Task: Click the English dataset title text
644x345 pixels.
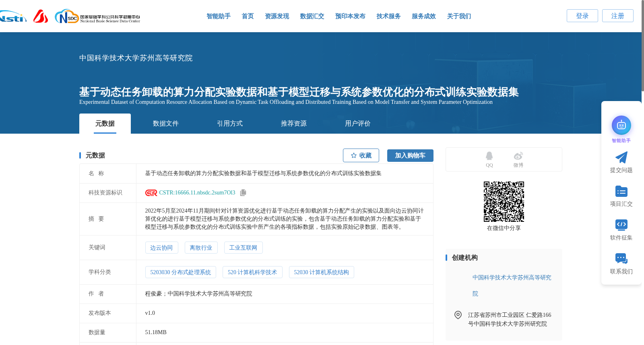Action: click(x=286, y=102)
